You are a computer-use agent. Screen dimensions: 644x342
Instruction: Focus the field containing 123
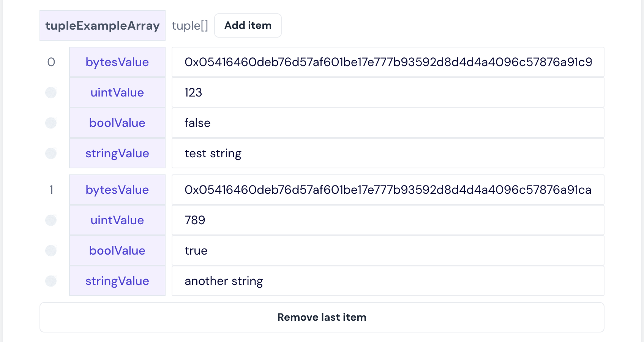(388, 92)
